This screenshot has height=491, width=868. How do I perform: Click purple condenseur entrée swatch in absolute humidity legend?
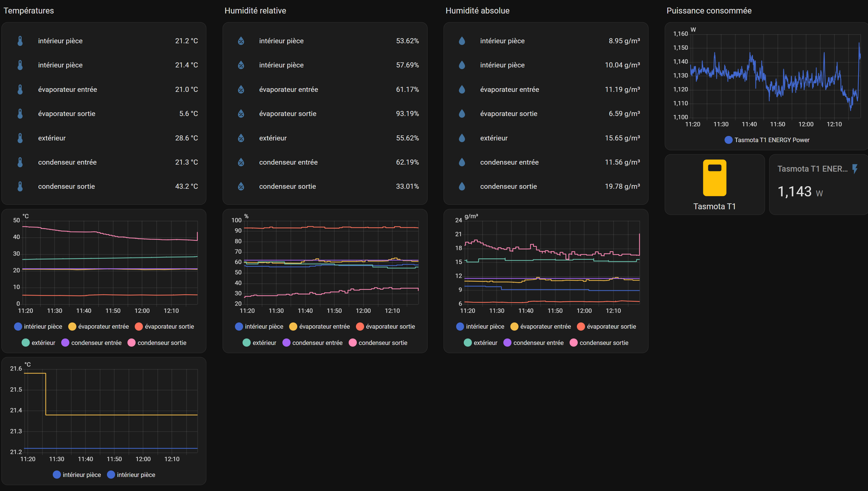[x=507, y=343]
